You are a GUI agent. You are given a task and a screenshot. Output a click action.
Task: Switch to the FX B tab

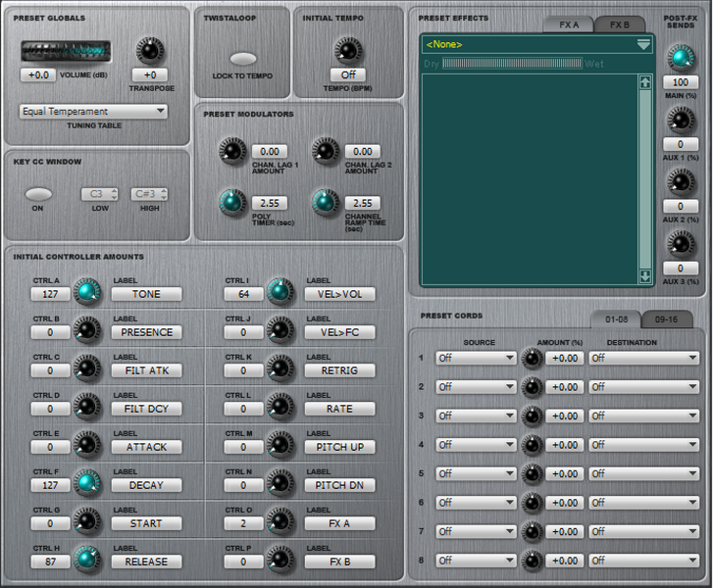pyautogui.click(x=620, y=25)
